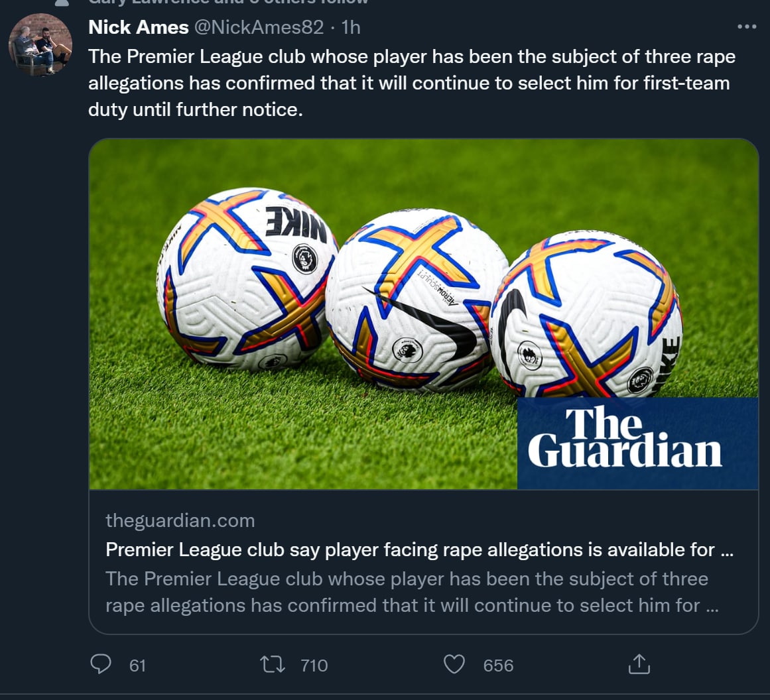Click the 1h tweet timestamp
The width and height of the screenshot is (770, 700).
[x=351, y=27]
